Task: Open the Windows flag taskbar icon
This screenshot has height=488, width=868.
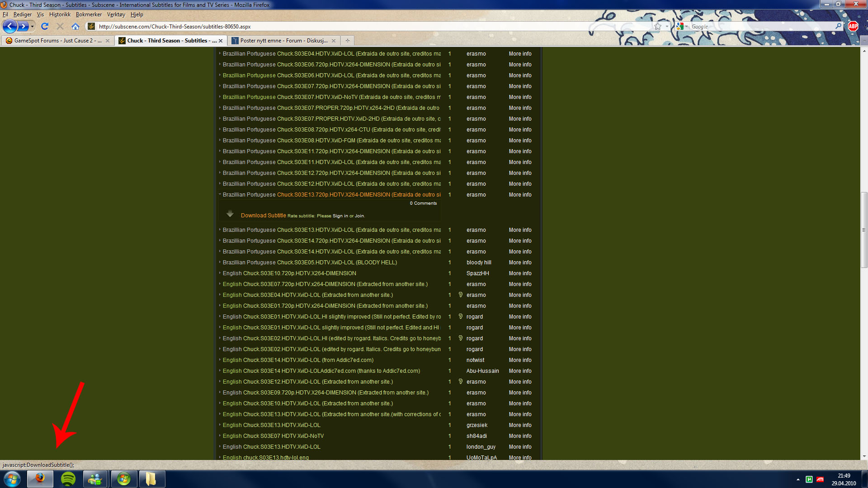Action: click(x=123, y=479)
